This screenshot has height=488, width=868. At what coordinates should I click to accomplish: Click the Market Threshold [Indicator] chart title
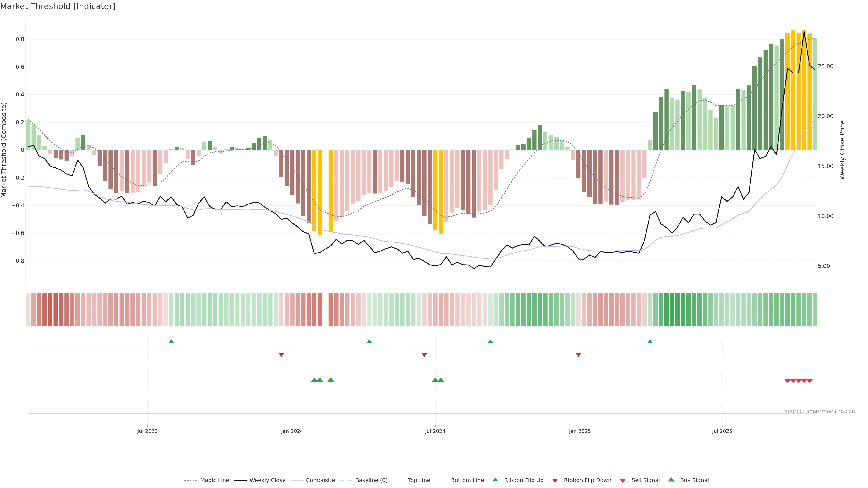[58, 6]
